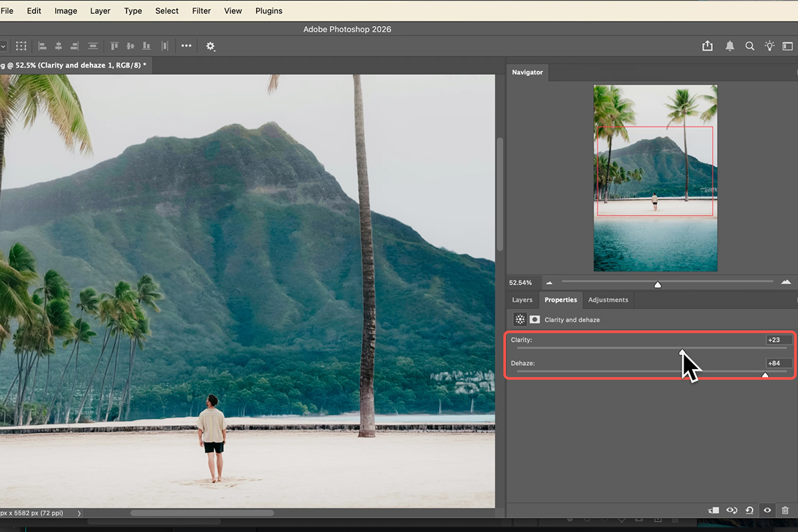Click the search magnifier icon
The image size is (798, 532).
pos(749,46)
